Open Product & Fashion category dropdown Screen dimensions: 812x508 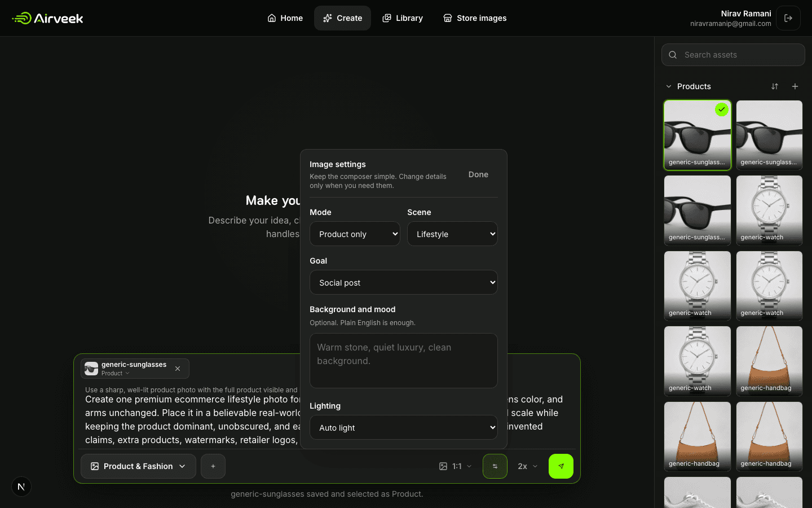(x=138, y=466)
